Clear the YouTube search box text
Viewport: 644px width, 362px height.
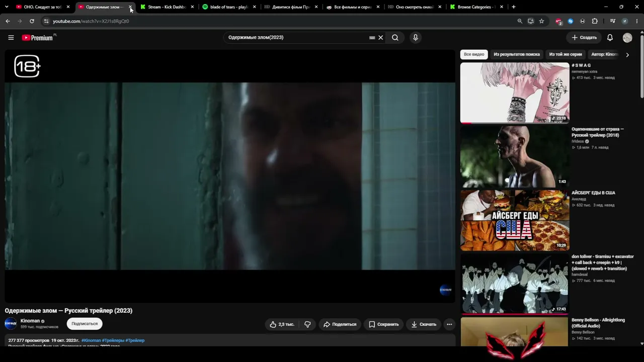point(381,38)
